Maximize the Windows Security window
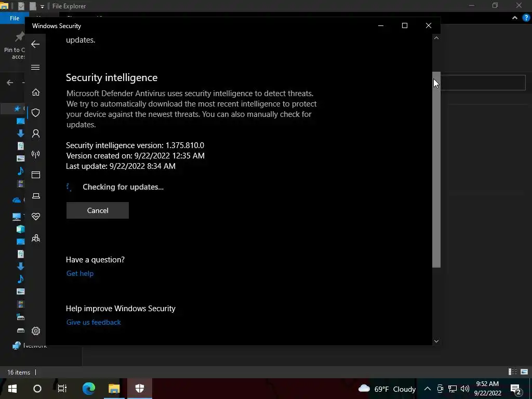This screenshot has height=399, width=532. pos(404,25)
